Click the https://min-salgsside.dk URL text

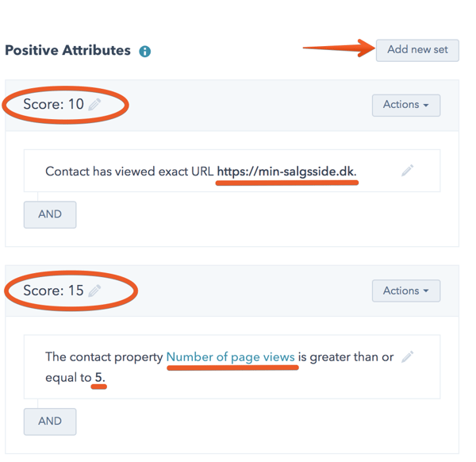[x=286, y=171]
